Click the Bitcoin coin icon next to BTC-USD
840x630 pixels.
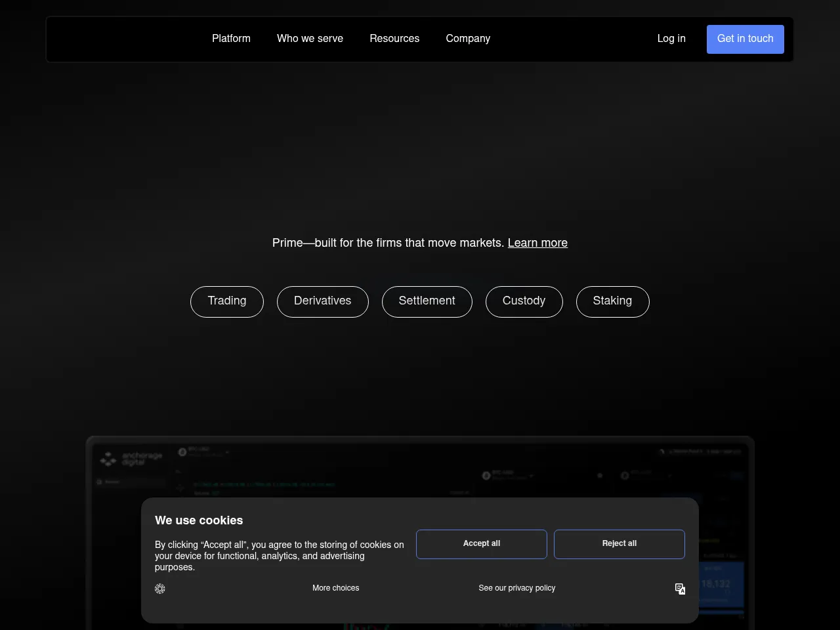182,452
